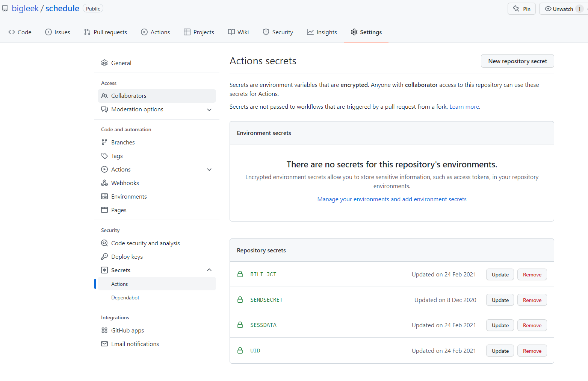Image resolution: width=588 pixels, height=381 pixels.
Task: Click New repository secret button
Action: [517, 61]
